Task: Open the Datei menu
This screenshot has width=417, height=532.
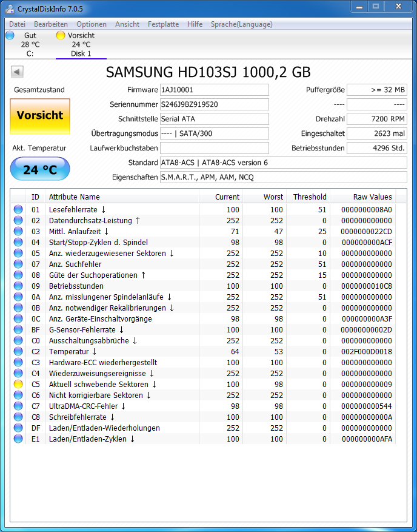Action: [18, 24]
